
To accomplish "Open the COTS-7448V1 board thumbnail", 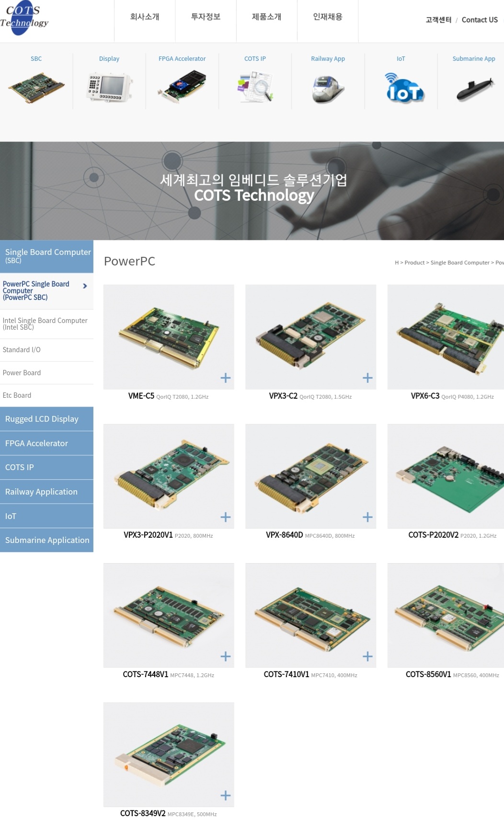I will click(169, 615).
